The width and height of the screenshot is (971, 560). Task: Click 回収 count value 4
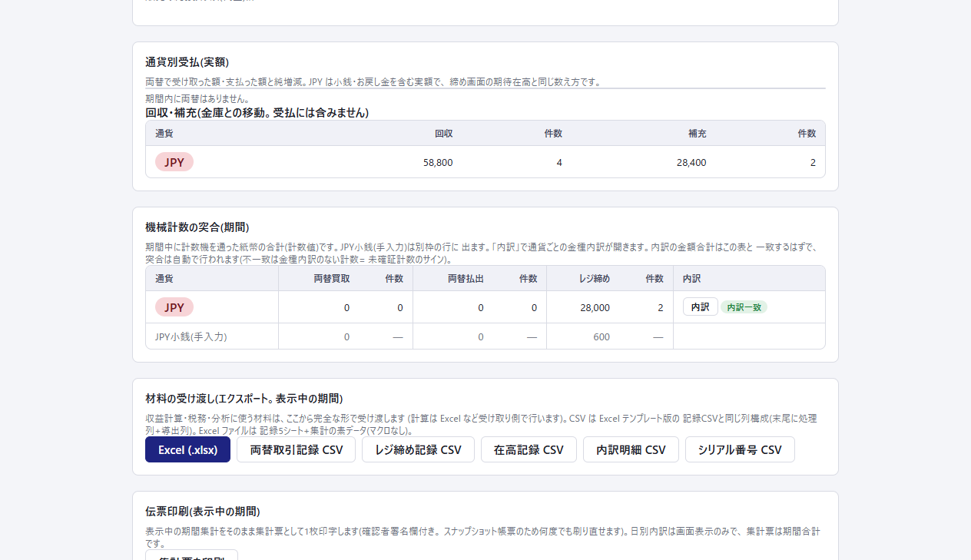click(x=559, y=162)
